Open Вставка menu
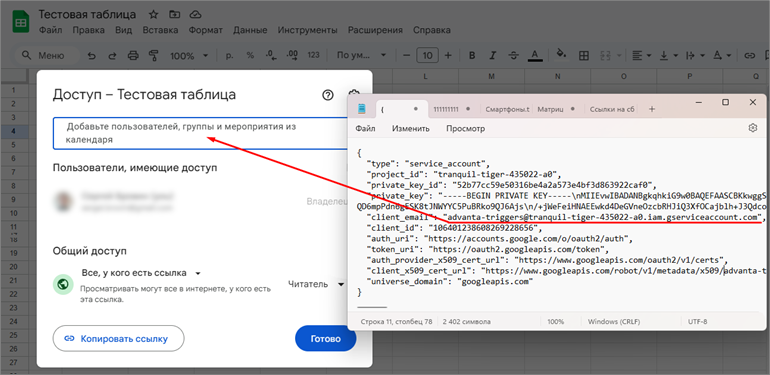Screen dimensions: 770x375 [x=160, y=30]
